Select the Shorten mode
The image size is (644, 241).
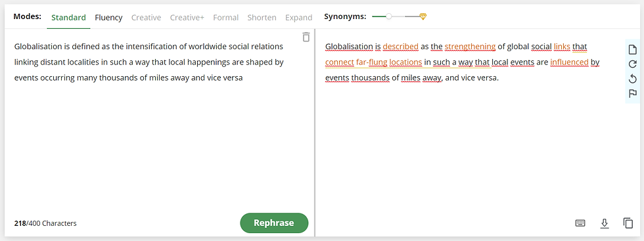pos(262,18)
